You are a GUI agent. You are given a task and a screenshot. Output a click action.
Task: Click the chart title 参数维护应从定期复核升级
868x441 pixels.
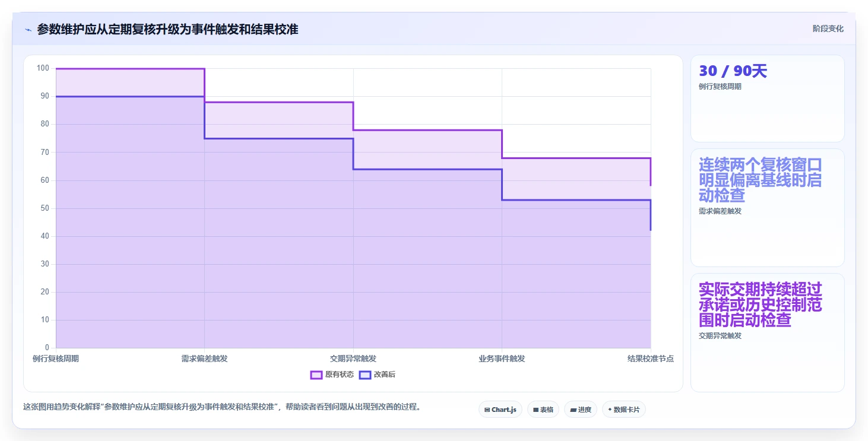[167, 29]
